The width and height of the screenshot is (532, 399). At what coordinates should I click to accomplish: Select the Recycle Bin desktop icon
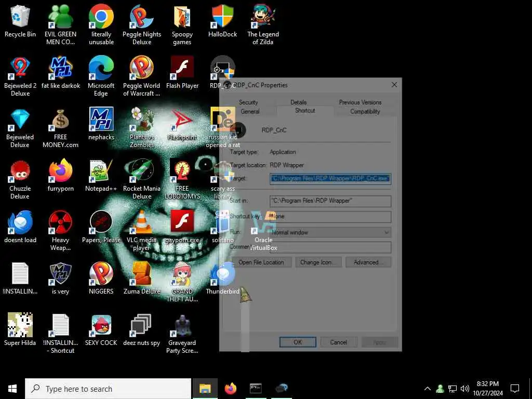(x=20, y=21)
